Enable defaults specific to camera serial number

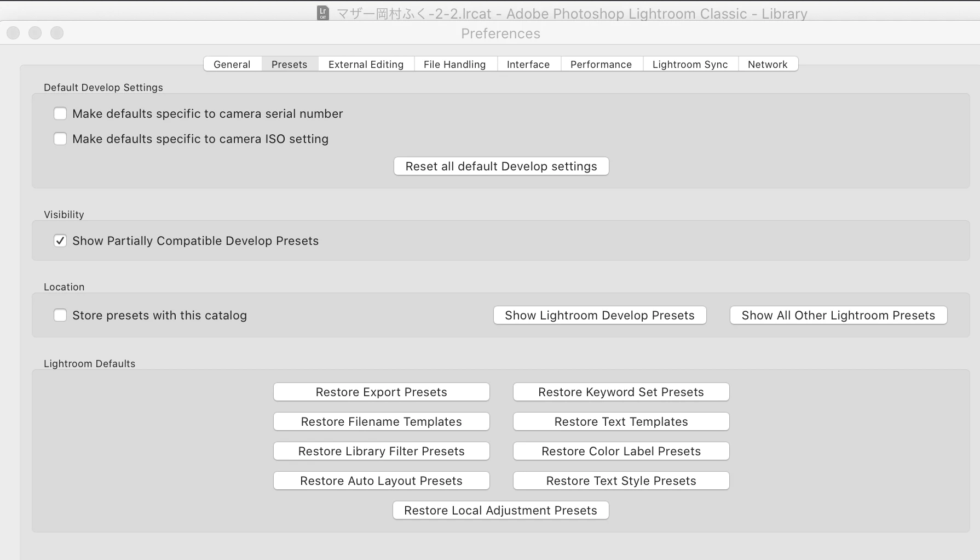[x=60, y=113]
